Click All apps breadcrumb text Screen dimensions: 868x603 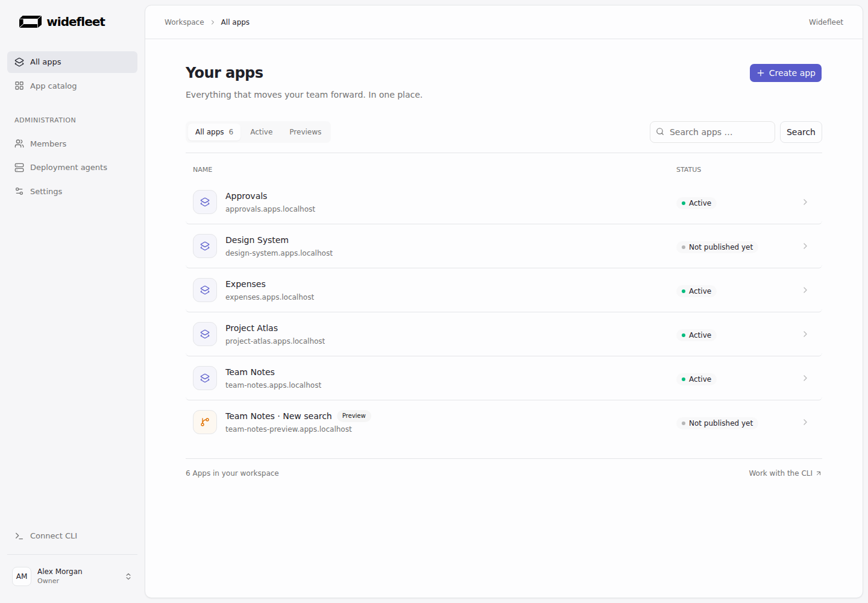tap(235, 22)
